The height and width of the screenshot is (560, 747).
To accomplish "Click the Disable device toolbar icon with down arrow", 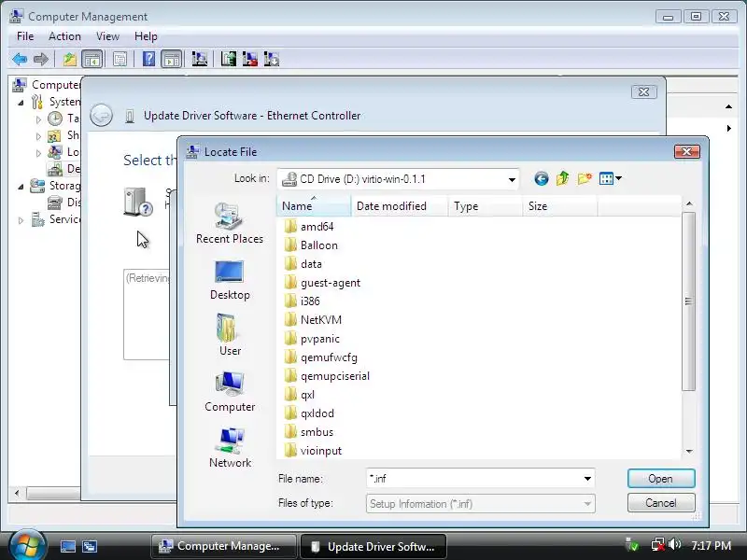I will coord(271,60).
